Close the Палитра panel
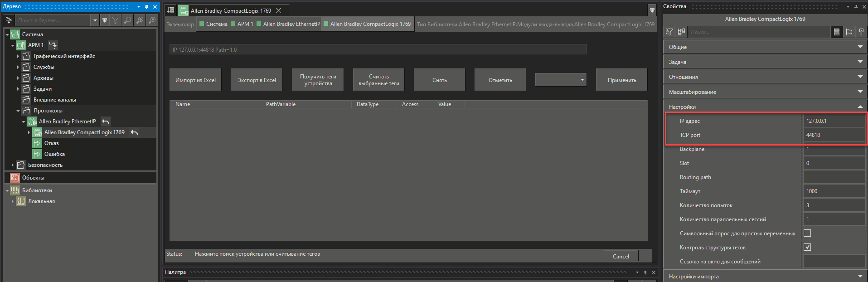Image resolution: width=868 pixels, height=282 pixels. 654,272
